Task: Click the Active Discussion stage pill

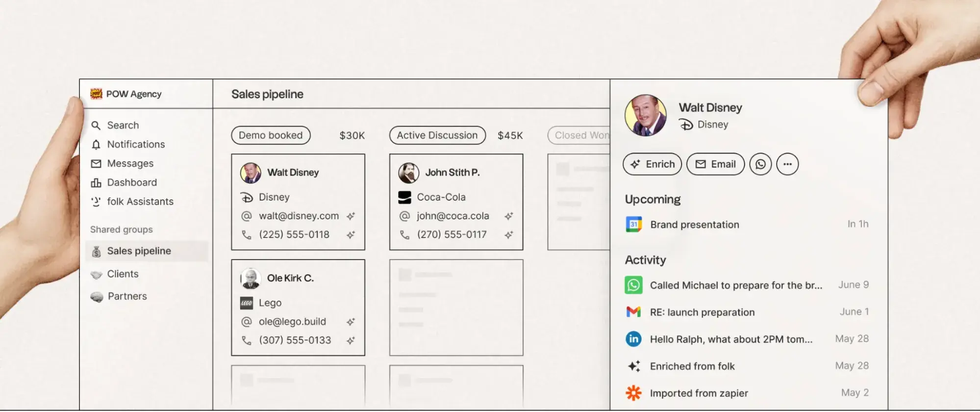Action: (x=437, y=135)
